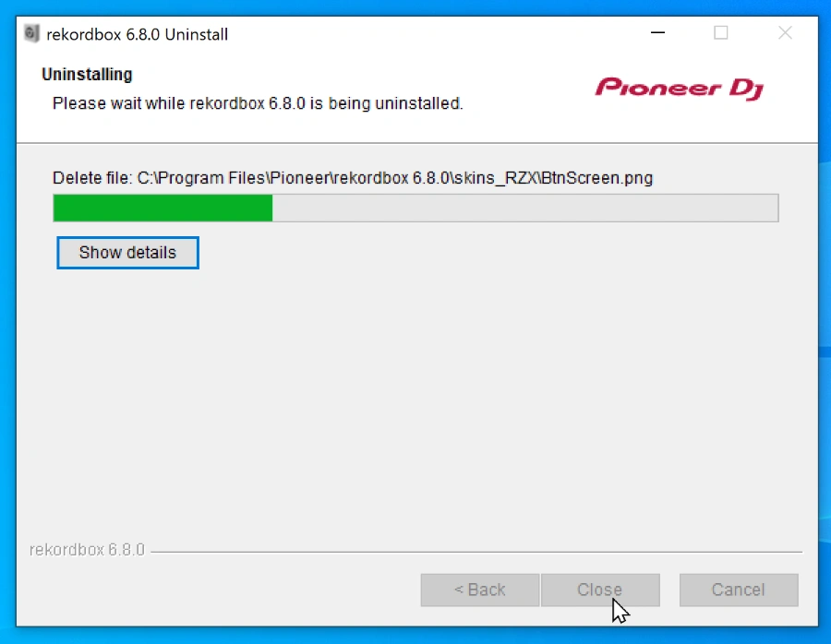Image resolution: width=831 pixels, height=644 pixels.
Task: Minimize the rekordbox Uninstall window
Action: (x=657, y=33)
